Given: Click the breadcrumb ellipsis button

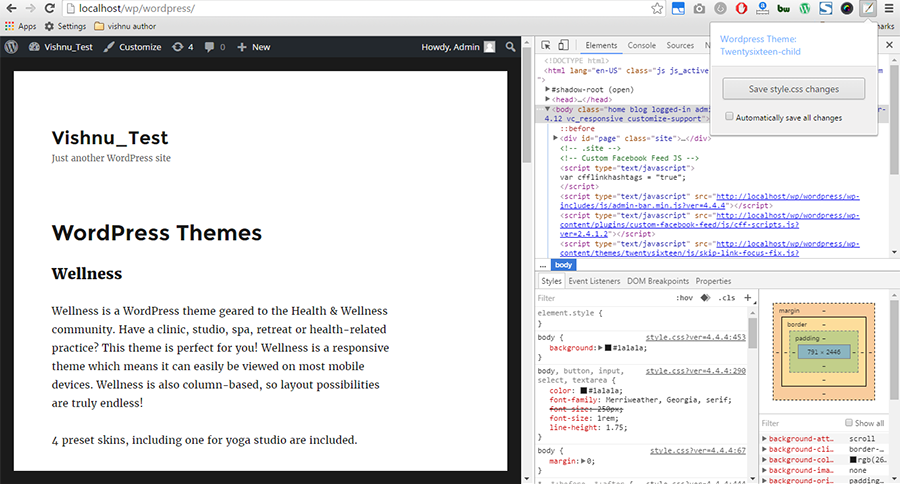Looking at the screenshot, I should pos(543,266).
